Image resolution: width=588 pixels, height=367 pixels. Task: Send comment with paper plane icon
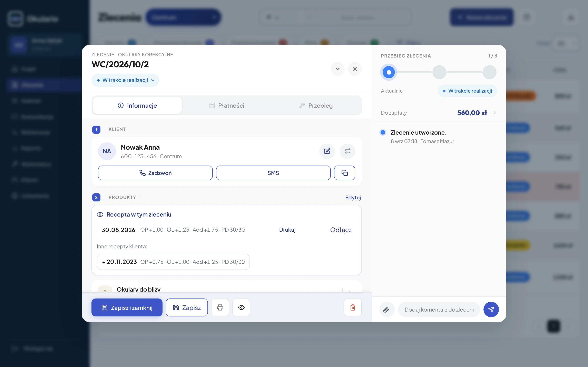[x=491, y=310]
